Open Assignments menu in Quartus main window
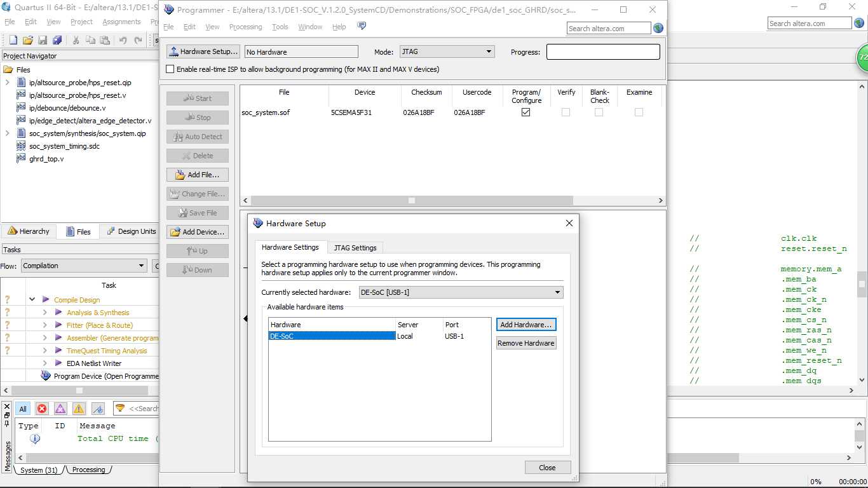868x488 pixels. (121, 22)
